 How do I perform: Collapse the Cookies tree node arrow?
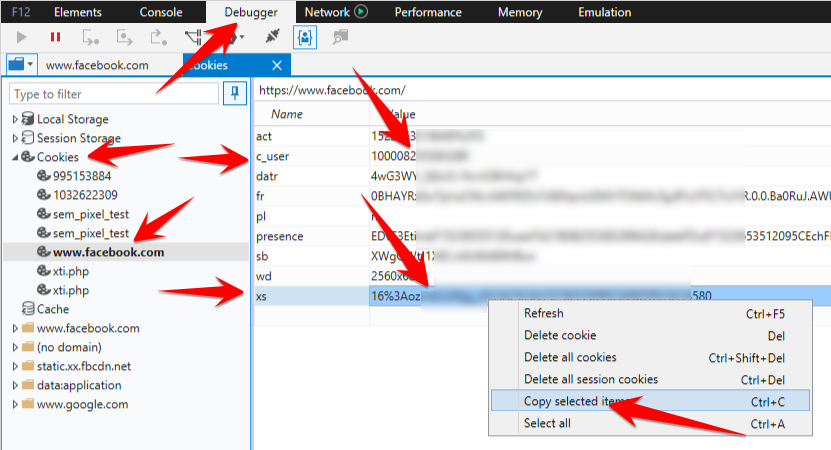(x=15, y=157)
